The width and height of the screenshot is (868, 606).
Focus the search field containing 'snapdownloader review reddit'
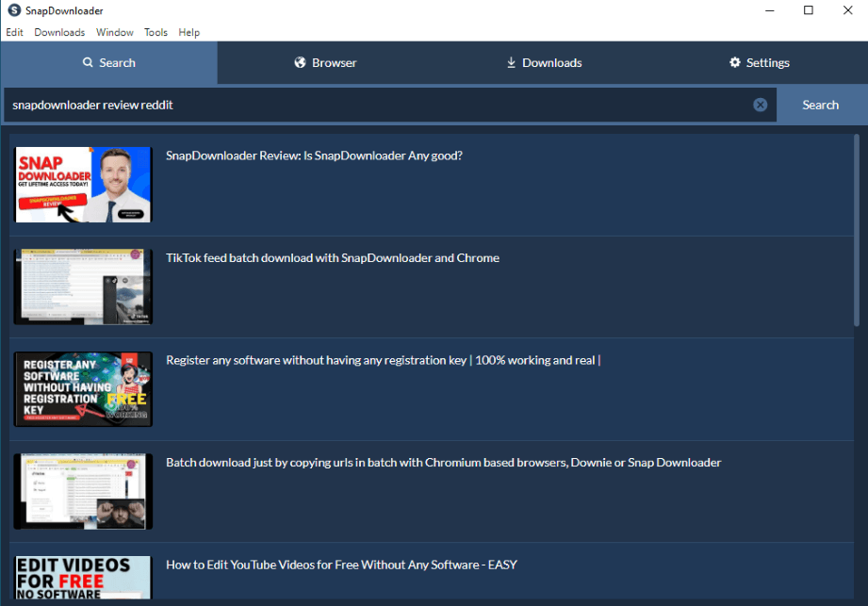point(390,105)
